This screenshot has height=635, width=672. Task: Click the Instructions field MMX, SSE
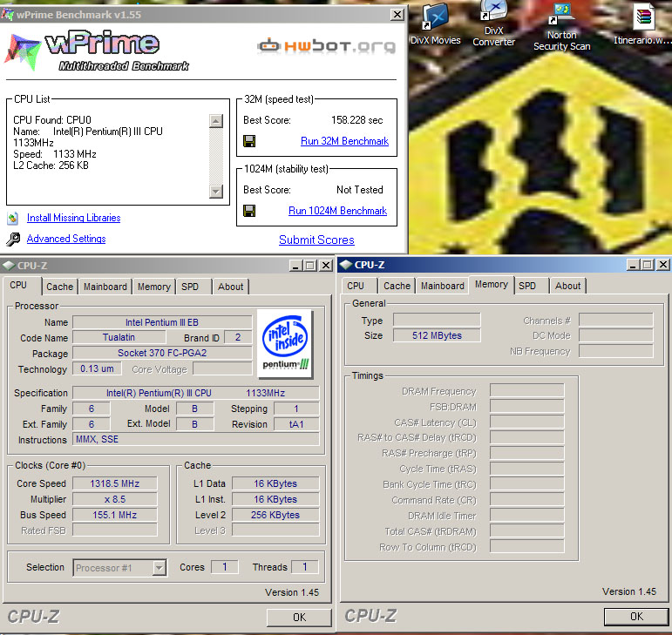[196, 439]
